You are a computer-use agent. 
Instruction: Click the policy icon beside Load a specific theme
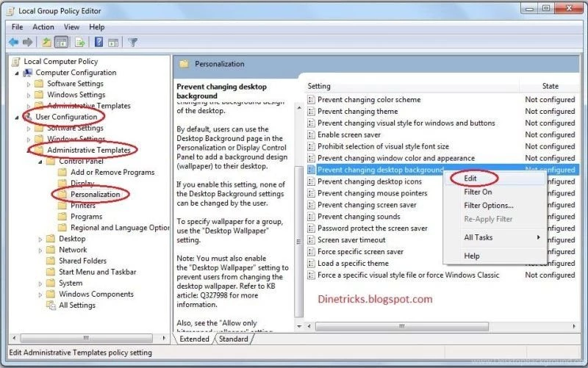coord(311,263)
